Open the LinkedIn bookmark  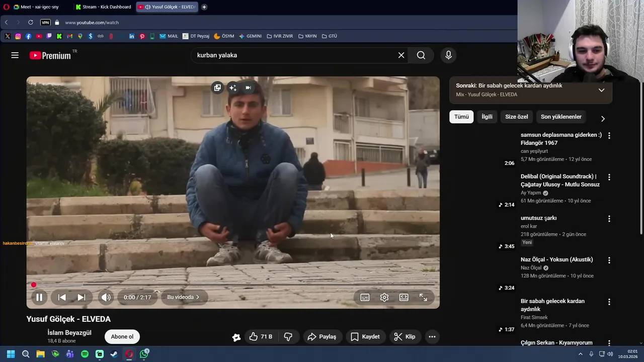coord(132,36)
